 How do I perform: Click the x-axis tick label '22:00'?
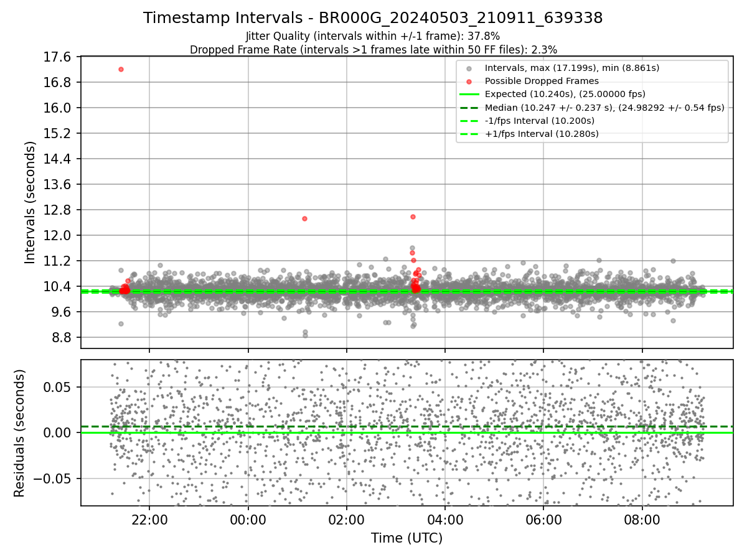pos(149,520)
